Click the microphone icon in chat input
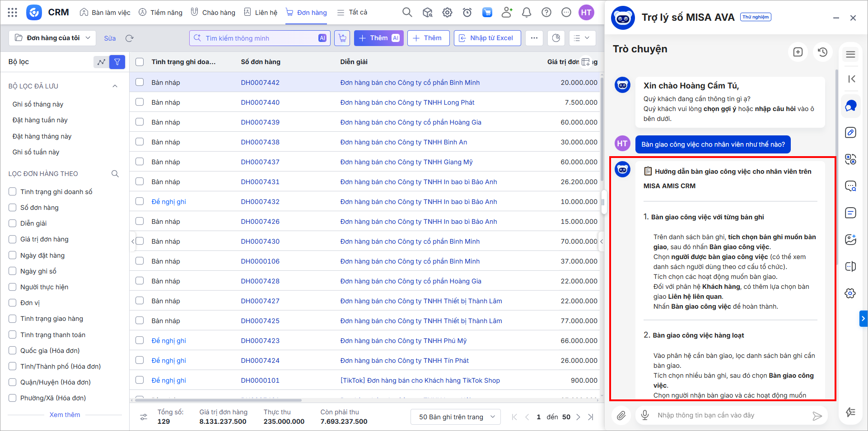Screen dimensions: 868x431 (x=645, y=415)
